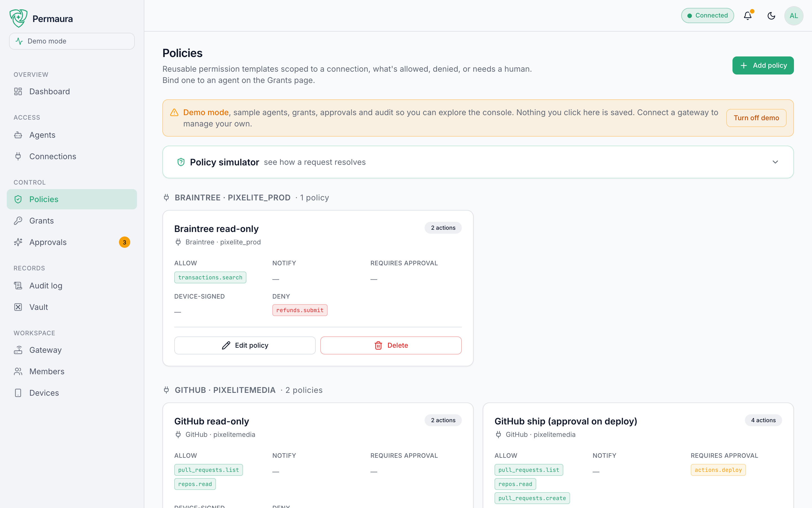Click pull_requests.list tag in GitHub read-only card

pos(208,470)
